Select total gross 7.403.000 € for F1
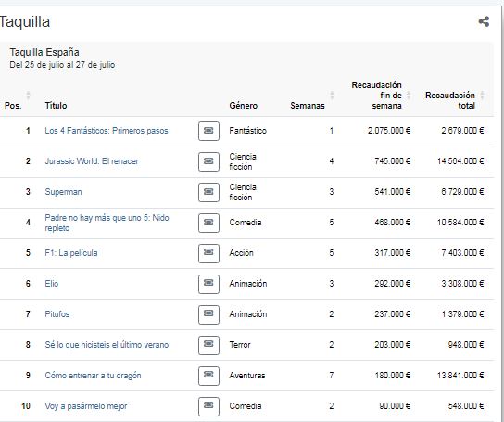Viewport: 504px width, 422px height. tap(462, 253)
